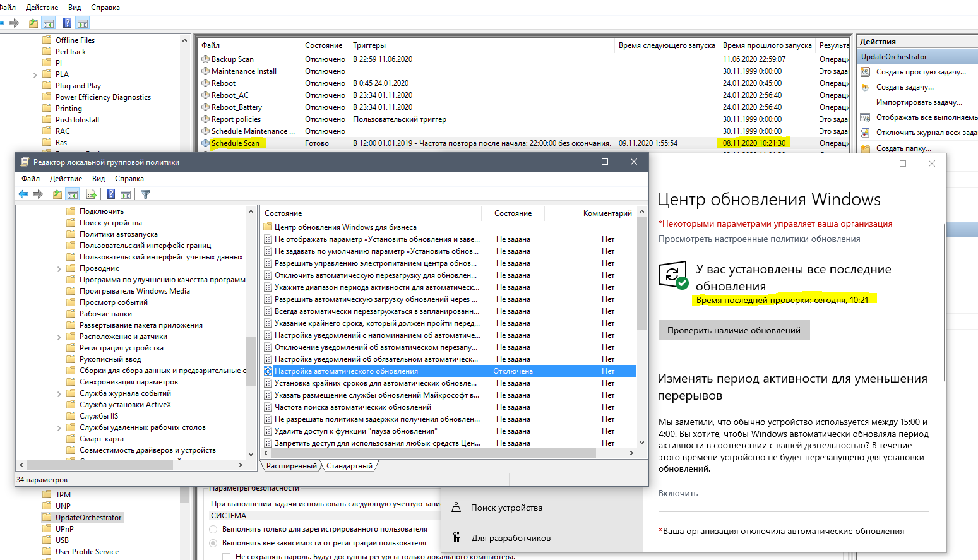Toggle console tree icon in Policy Editor toolbar
Screen dimensions: 978x560
pos(73,194)
